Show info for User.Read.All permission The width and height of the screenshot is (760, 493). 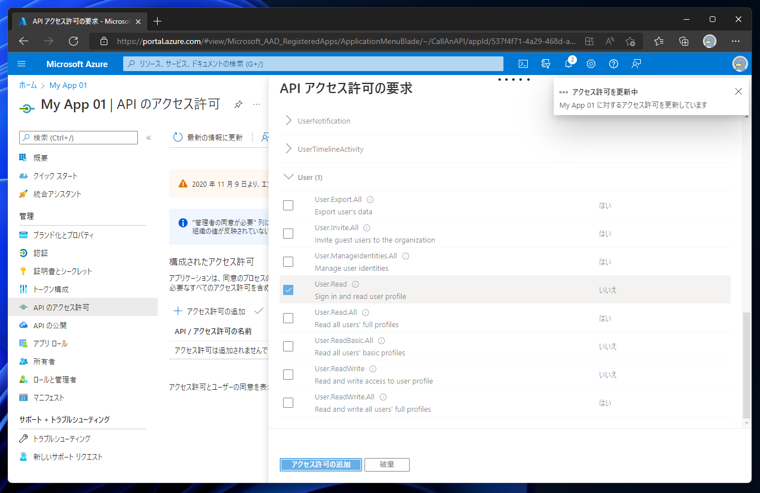coord(365,312)
